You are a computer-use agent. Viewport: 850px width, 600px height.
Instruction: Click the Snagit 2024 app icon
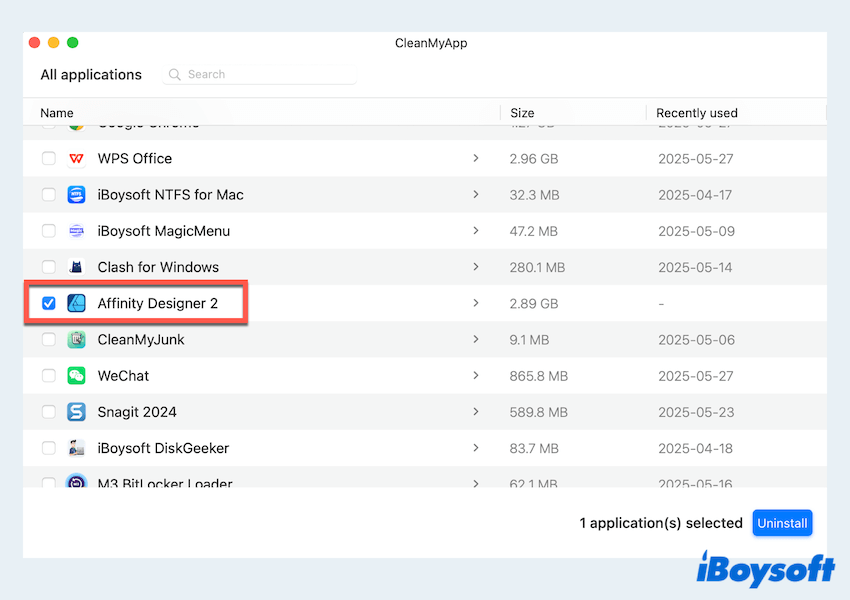77,412
